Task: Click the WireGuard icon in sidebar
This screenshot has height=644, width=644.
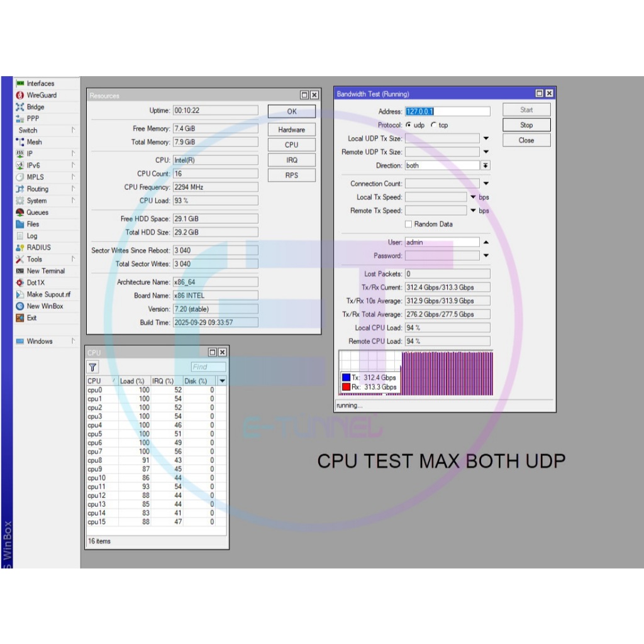Action: [x=20, y=95]
